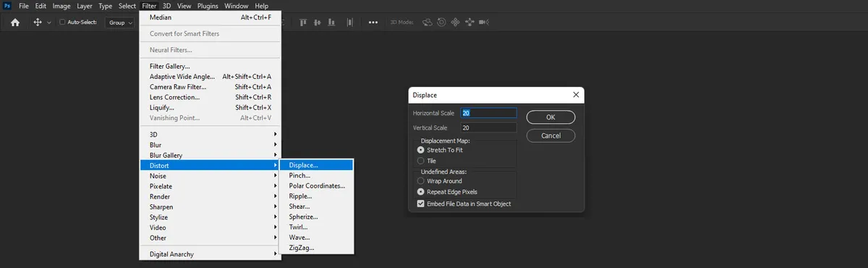Expand the Stylize submenu

pos(210,217)
